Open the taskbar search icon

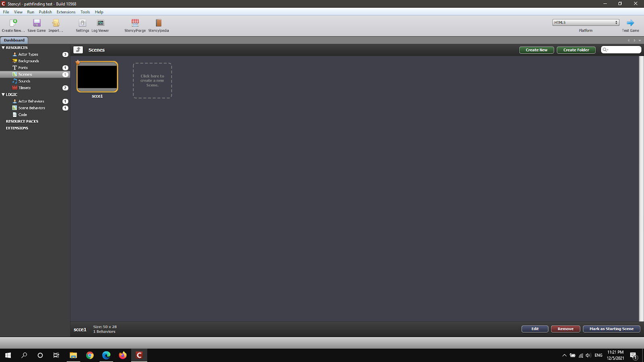pos(24,355)
